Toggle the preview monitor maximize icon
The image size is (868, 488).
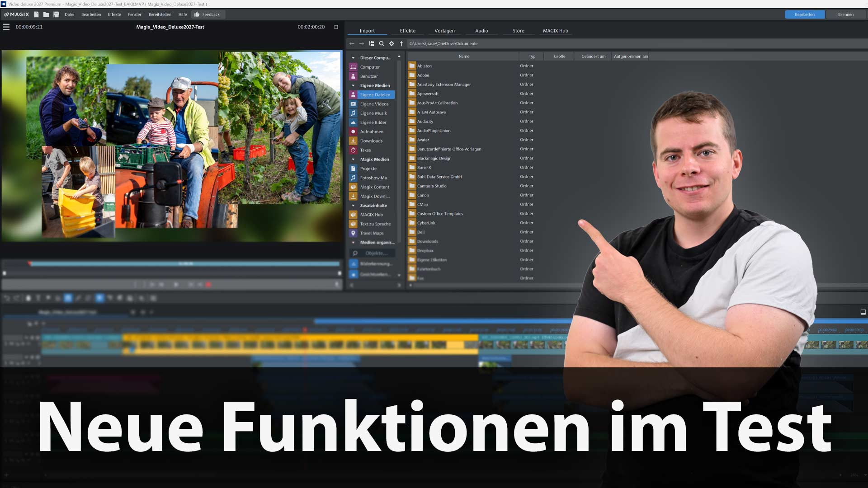[336, 27]
